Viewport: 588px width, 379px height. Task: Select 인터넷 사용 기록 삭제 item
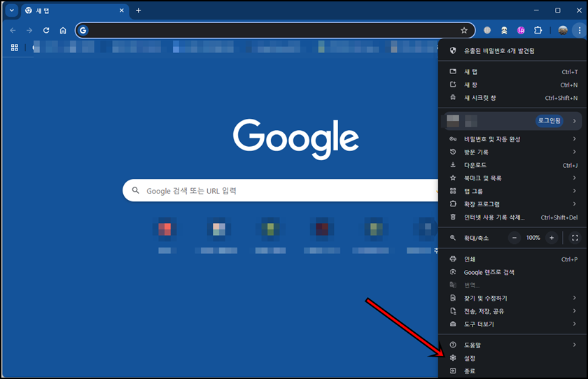(x=512, y=217)
